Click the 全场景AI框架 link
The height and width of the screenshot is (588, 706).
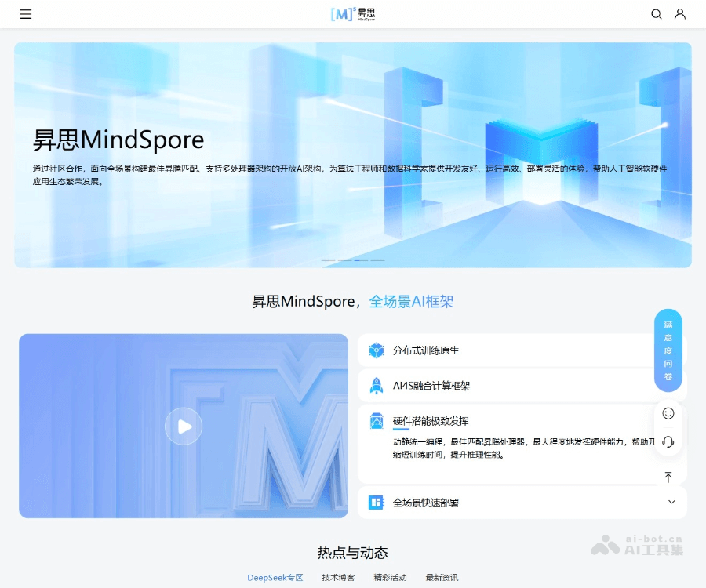click(412, 302)
